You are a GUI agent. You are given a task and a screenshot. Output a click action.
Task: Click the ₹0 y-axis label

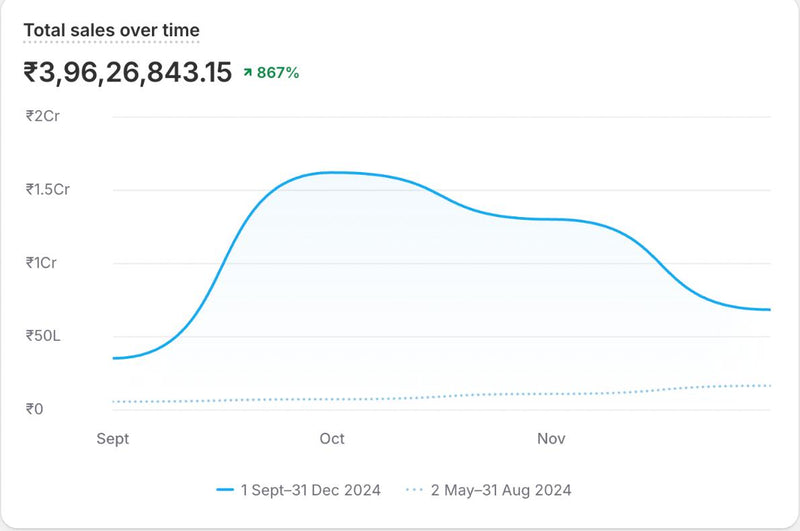tap(35, 409)
